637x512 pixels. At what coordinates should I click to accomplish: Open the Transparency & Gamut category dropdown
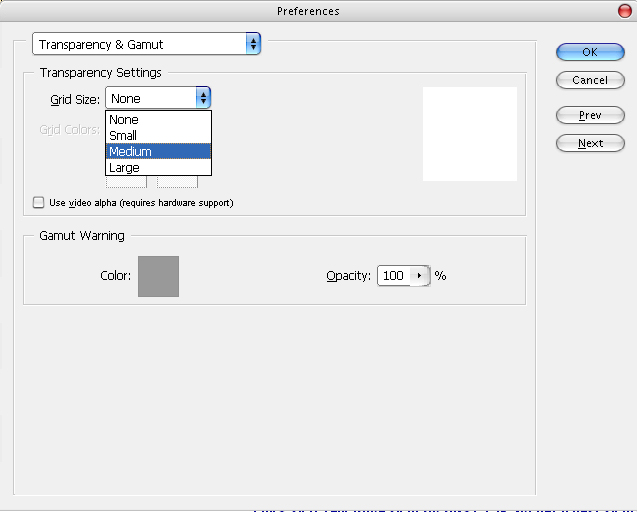pyautogui.click(x=146, y=44)
